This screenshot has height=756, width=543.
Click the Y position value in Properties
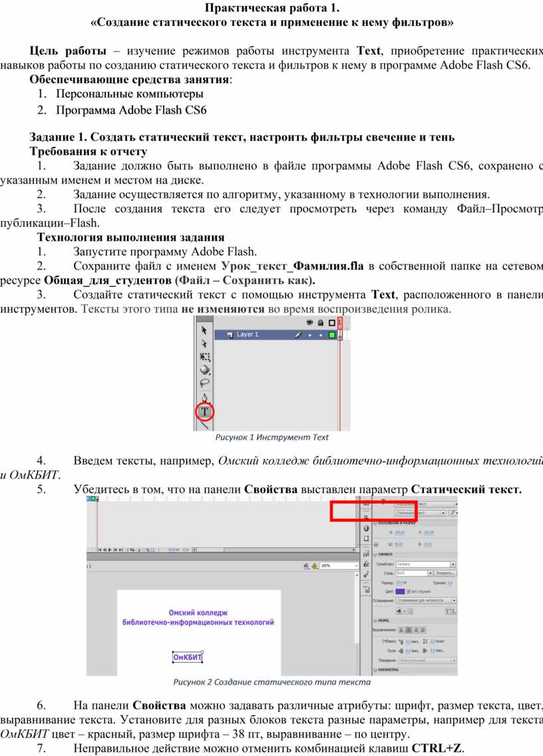click(429, 532)
